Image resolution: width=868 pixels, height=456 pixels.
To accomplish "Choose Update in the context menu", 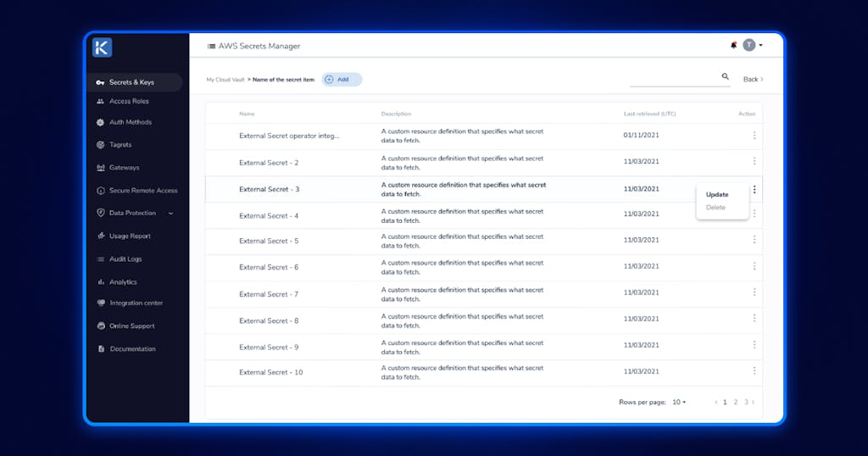I will pyautogui.click(x=717, y=195).
